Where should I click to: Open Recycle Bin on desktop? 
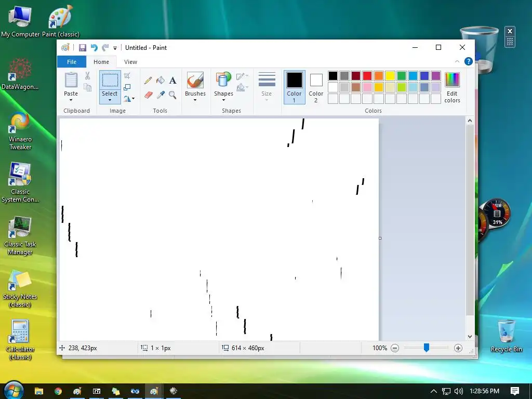[506, 336]
